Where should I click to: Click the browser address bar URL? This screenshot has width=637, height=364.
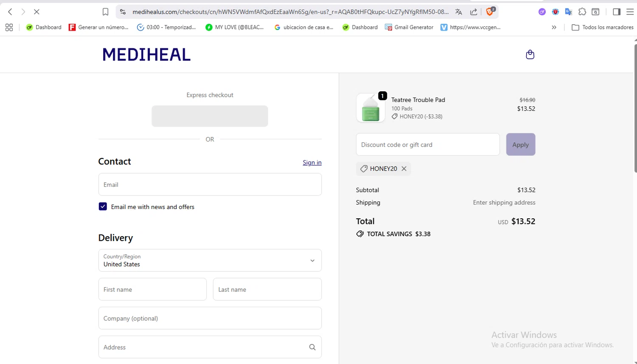click(x=290, y=12)
